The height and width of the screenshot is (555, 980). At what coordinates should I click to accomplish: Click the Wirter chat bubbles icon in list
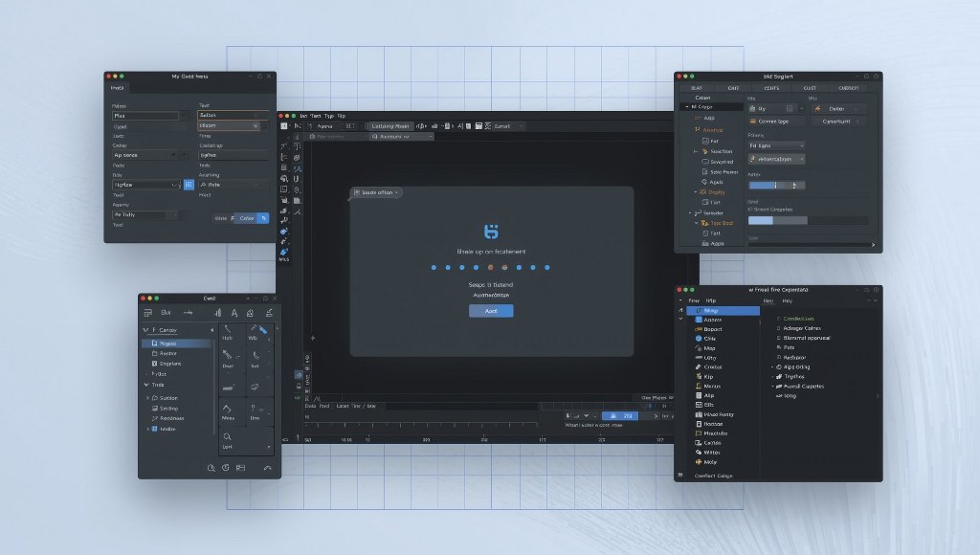pos(699,452)
